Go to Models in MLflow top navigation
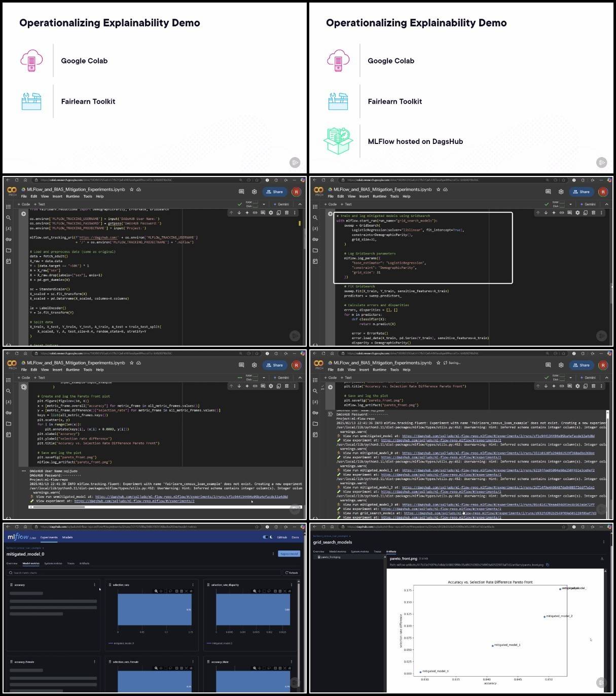 67,537
